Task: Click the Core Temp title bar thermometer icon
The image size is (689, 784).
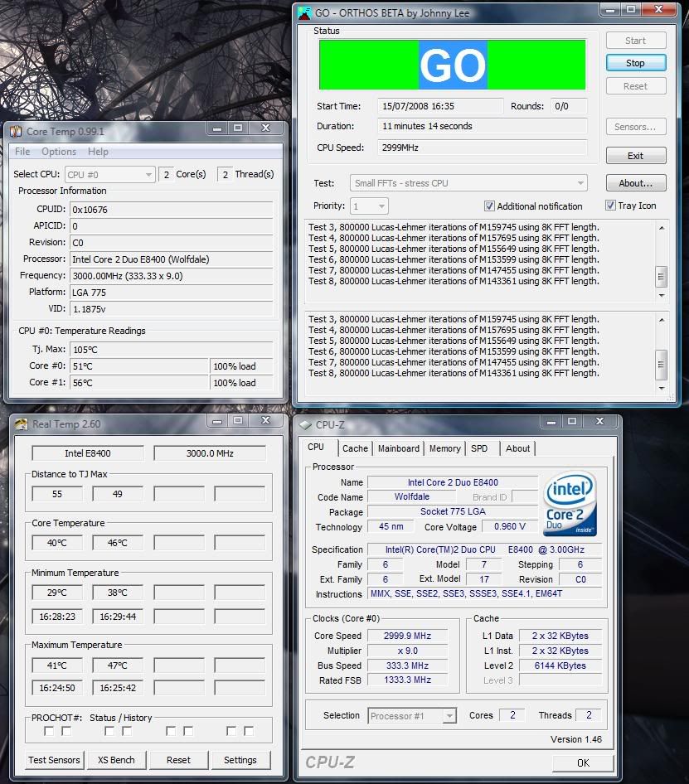Action: coord(16,132)
